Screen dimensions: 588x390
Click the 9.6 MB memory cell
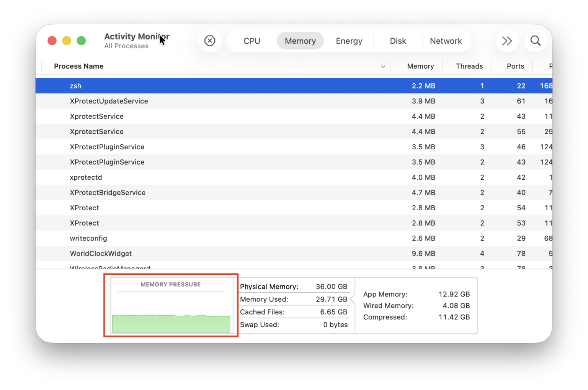pos(423,254)
